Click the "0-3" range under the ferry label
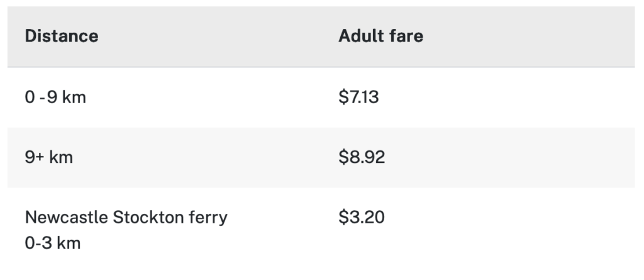 [x=38, y=243]
